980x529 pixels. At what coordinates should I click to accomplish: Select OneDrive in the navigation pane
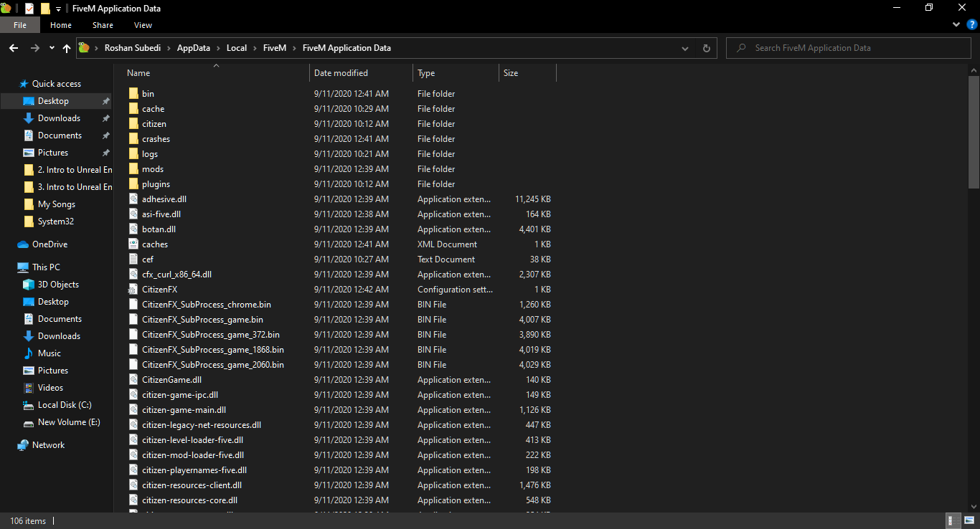point(50,244)
